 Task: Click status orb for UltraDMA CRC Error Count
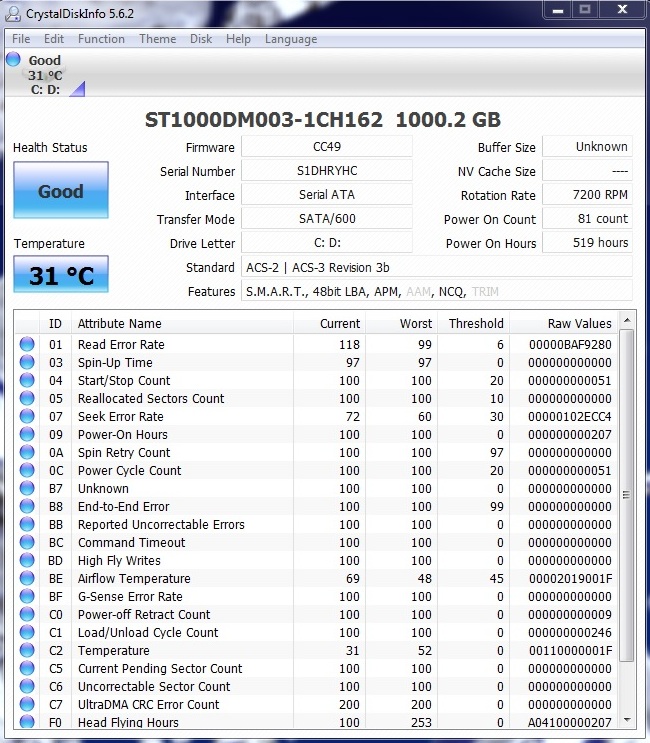click(x=27, y=704)
